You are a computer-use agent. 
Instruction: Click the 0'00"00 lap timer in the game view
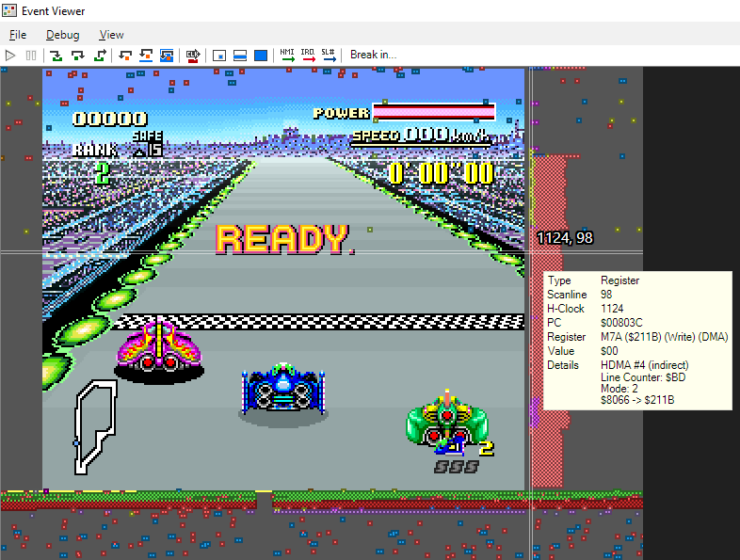pos(442,172)
